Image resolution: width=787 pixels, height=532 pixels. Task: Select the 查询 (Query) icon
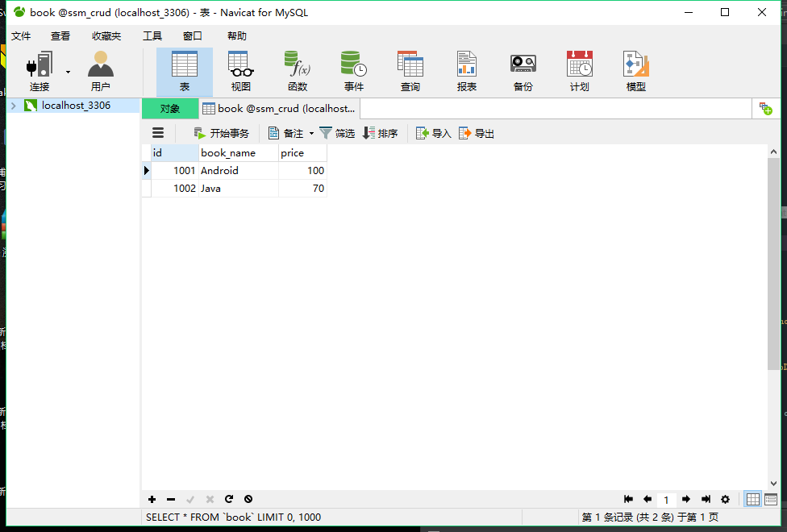(410, 72)
